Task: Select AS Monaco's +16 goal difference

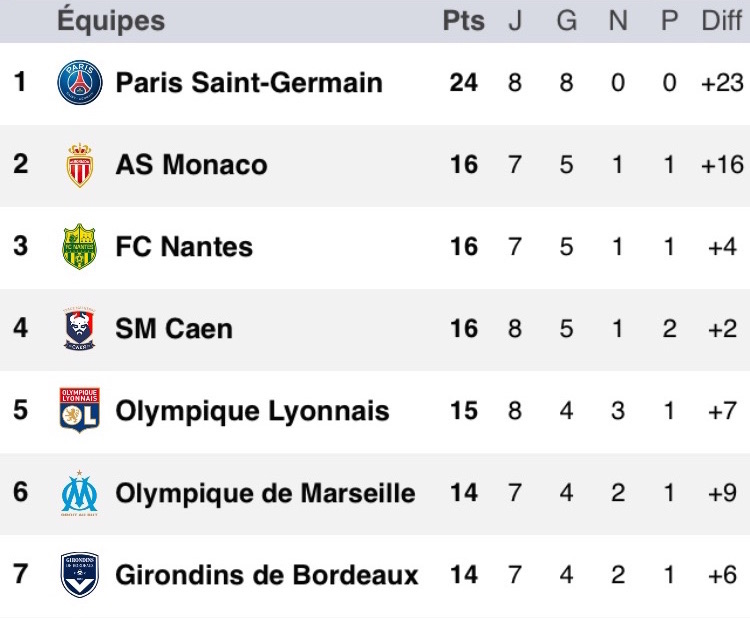Action: point(722,165)
